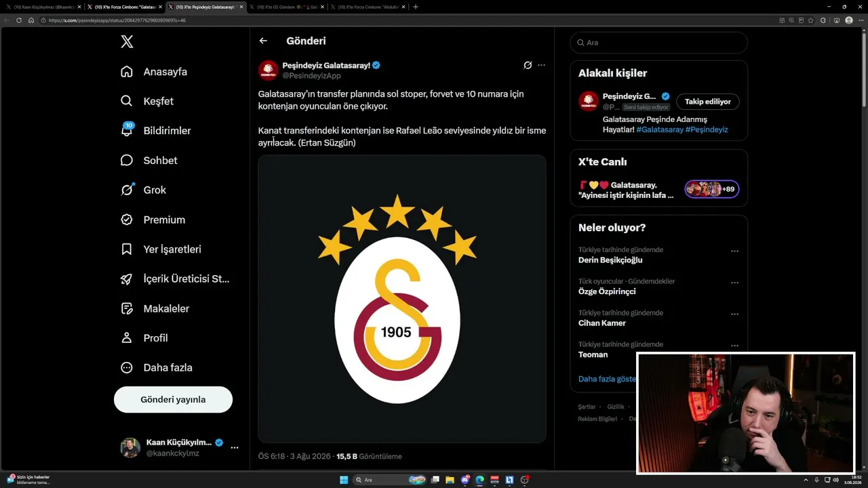Screen dimensions: 868x488
Task: Show hidden system tray icons
Action: point(806,480)
